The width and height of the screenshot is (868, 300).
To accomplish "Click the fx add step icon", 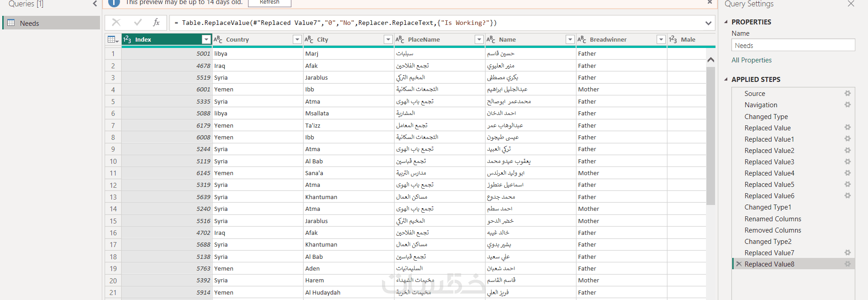I will 157,23.
